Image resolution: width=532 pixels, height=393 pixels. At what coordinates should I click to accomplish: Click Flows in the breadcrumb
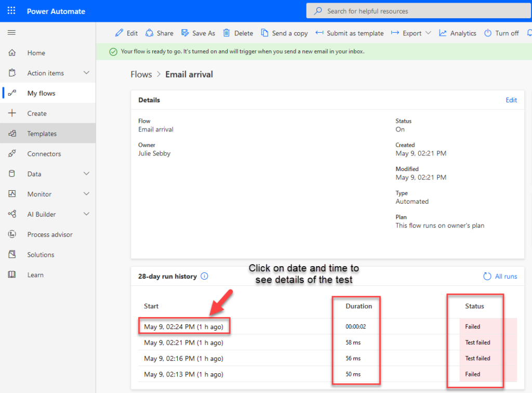pos(141,74)
